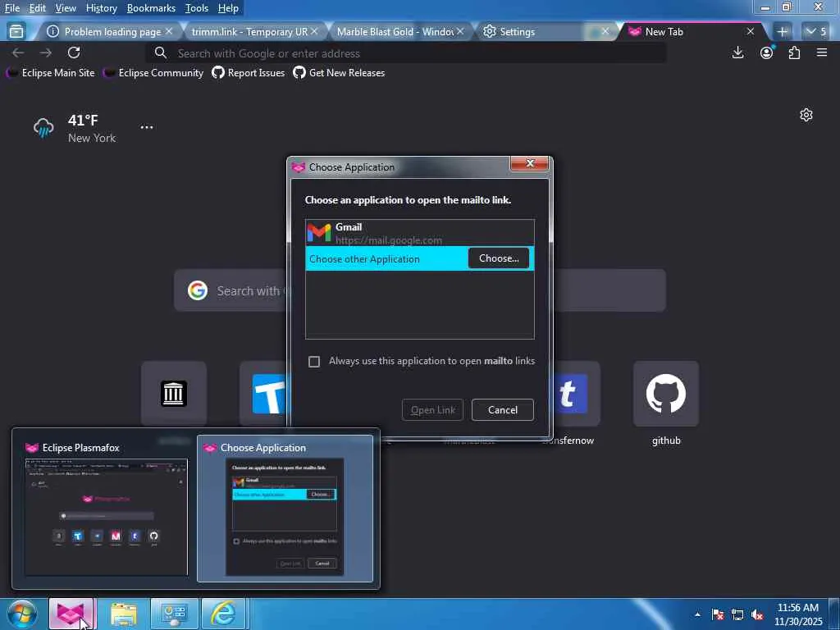Launch Internet Explorer from the taskbar
Screen dimensions: 840x630
pyautogui.click(x=223, y=614)
